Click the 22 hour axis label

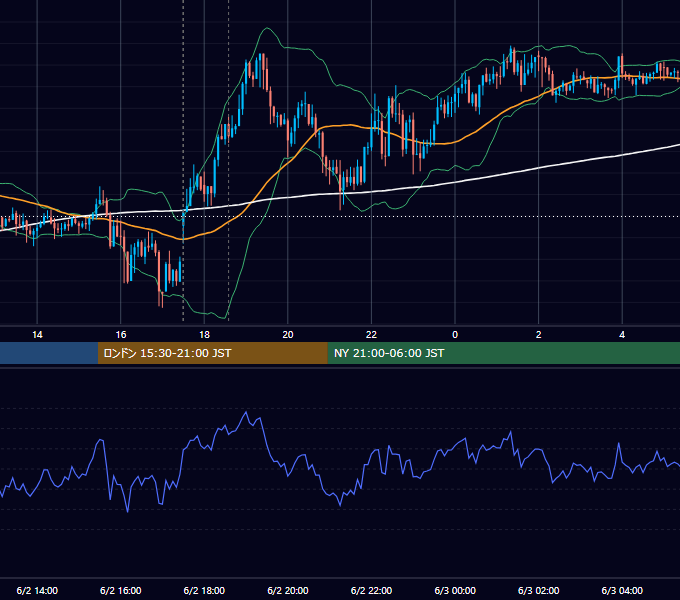(x=371, y=335)
